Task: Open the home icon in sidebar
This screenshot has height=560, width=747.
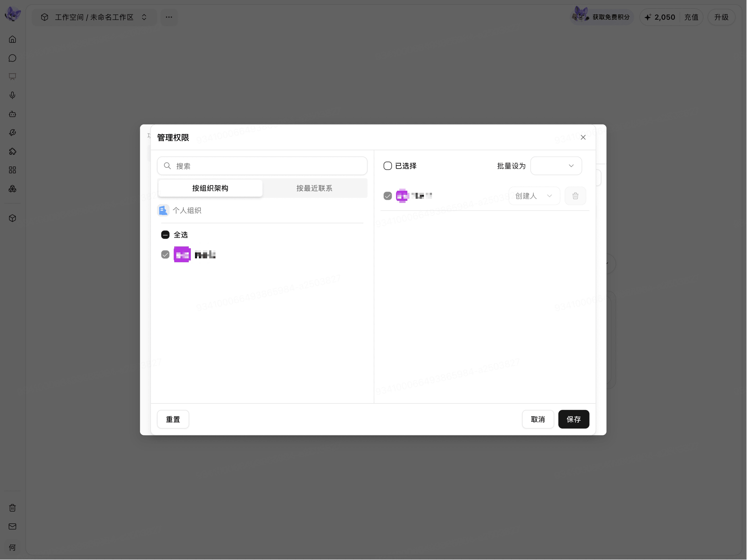Action: click(12, 39)
